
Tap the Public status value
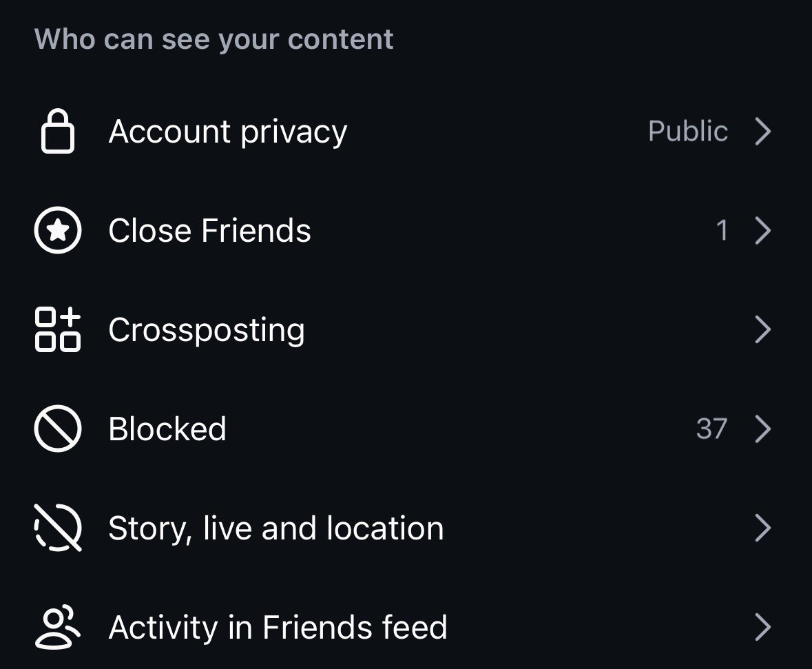[x=688, y=131]
